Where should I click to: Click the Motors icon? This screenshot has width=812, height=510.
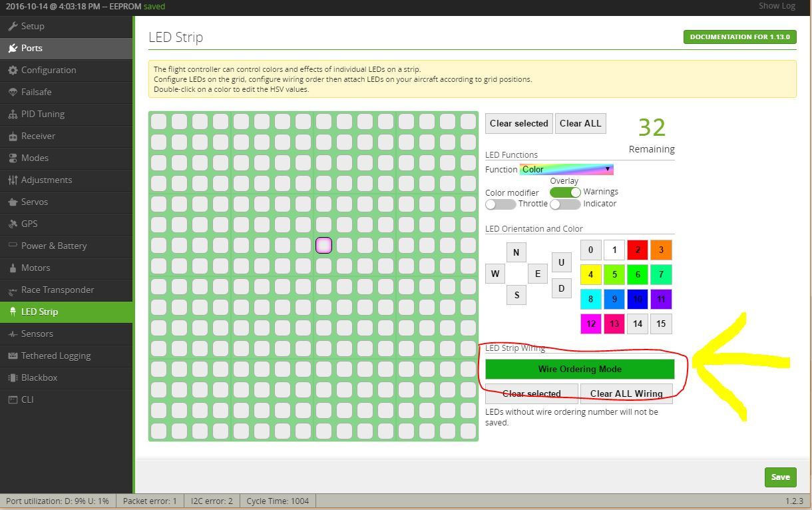pos(13,268)
